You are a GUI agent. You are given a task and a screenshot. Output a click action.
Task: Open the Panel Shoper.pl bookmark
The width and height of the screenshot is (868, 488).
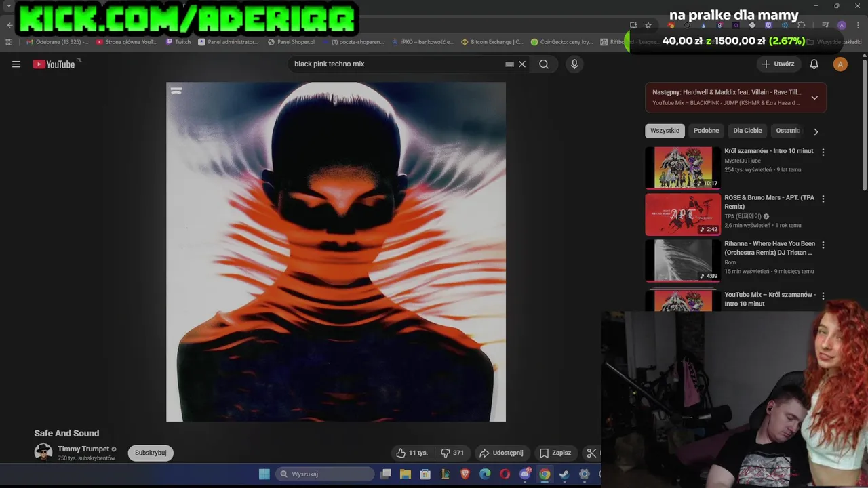291,42
